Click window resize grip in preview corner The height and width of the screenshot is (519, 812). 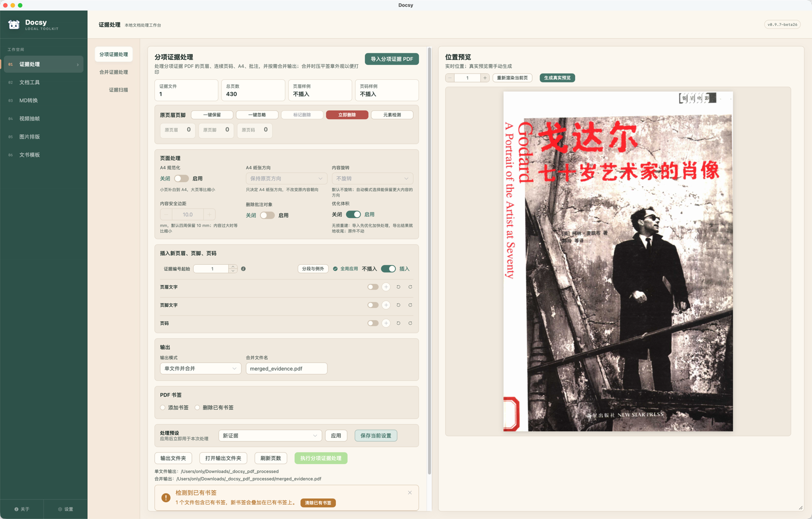(x=800, y=507)
